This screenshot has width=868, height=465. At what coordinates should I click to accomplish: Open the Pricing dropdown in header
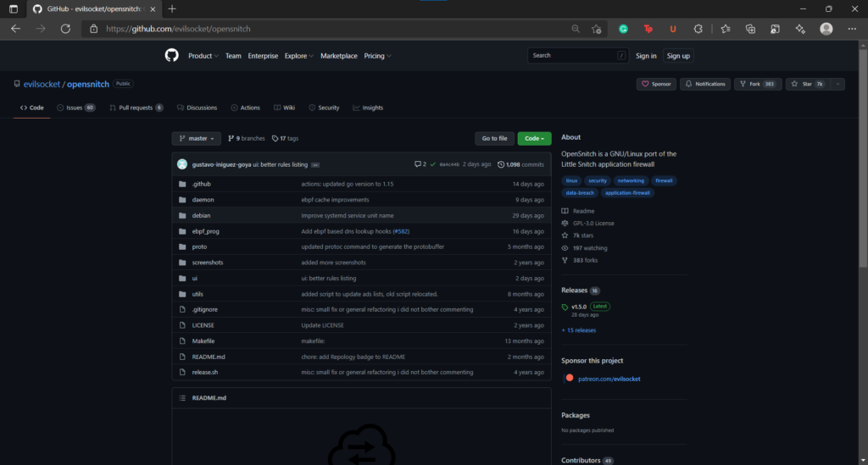pos(377,56)
